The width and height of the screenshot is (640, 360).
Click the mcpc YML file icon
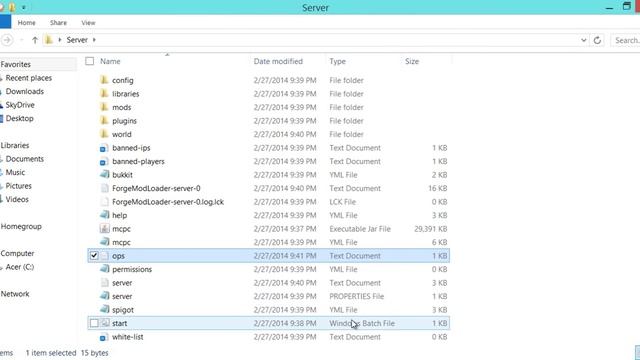104,242
